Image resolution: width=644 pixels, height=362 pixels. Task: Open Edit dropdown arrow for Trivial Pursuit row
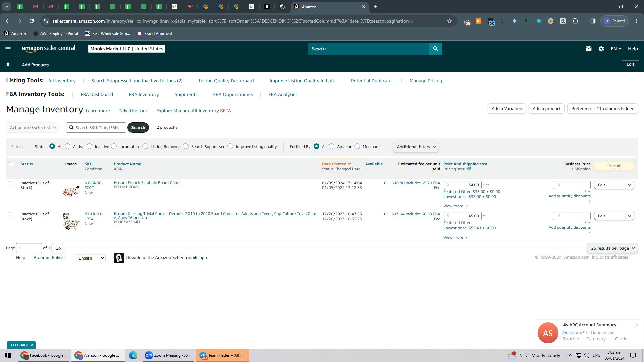point(630,216)
